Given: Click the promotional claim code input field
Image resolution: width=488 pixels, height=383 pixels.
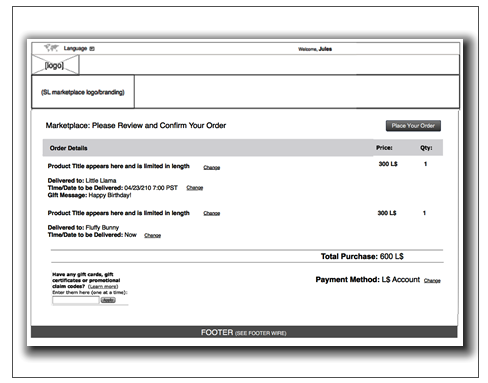Looking at the screenshot, I should pyautogui.click(x=76, y=300).
